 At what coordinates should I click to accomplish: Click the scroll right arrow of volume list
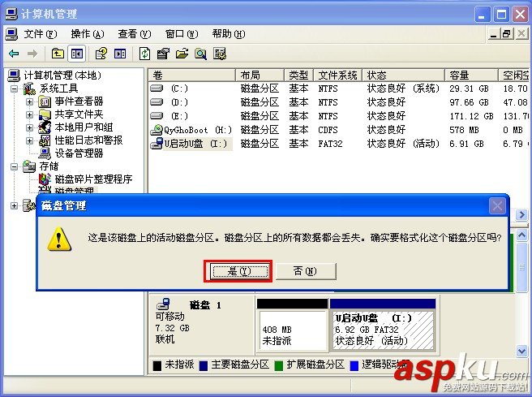click(x=521, y=214)
